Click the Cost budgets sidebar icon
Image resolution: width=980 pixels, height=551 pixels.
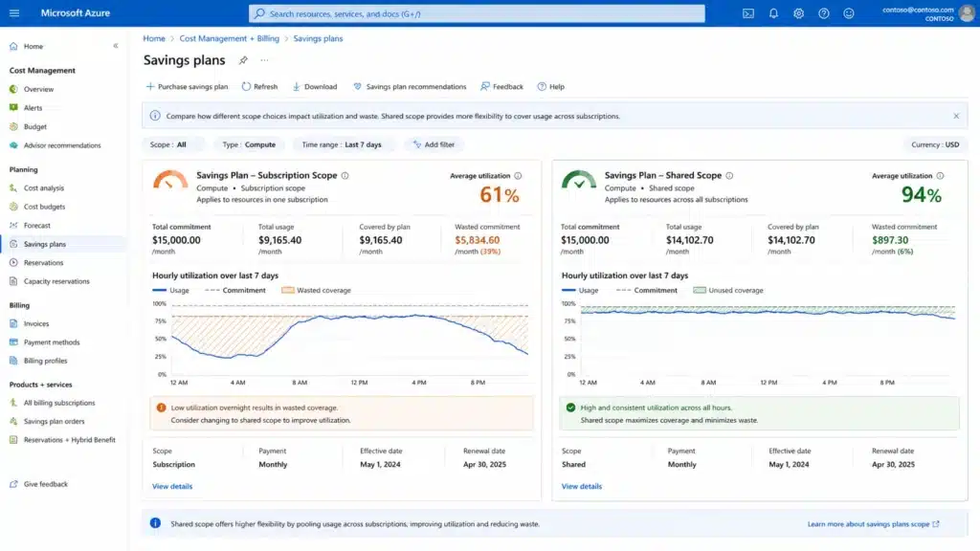point(13,207)
